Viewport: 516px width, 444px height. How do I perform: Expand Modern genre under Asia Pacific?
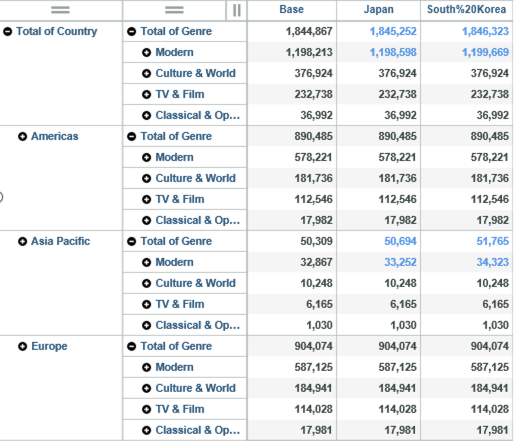click(146, 263)
